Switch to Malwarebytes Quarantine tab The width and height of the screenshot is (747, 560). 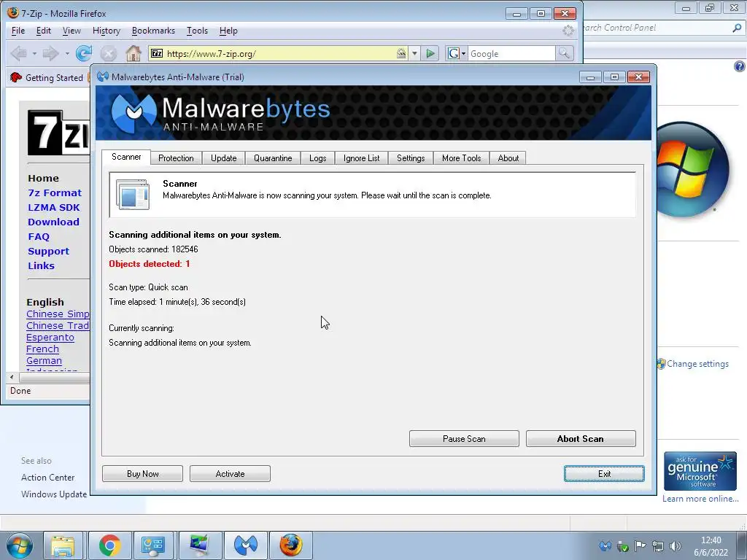pyautogui.click(x=273, y=158)
